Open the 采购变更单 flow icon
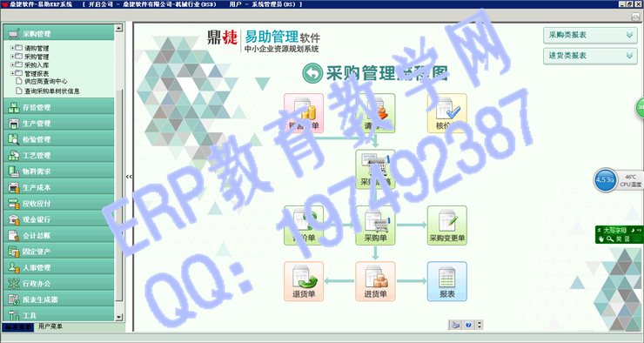The image size is (644, 343). [446, 225]
